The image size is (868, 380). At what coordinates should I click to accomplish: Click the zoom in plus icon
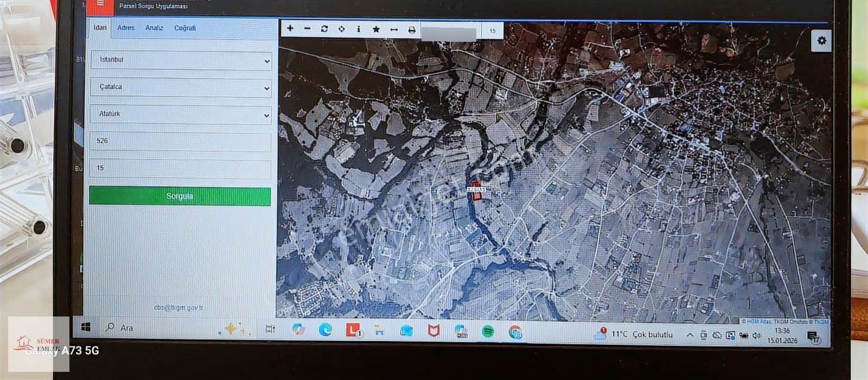(290, 29)
